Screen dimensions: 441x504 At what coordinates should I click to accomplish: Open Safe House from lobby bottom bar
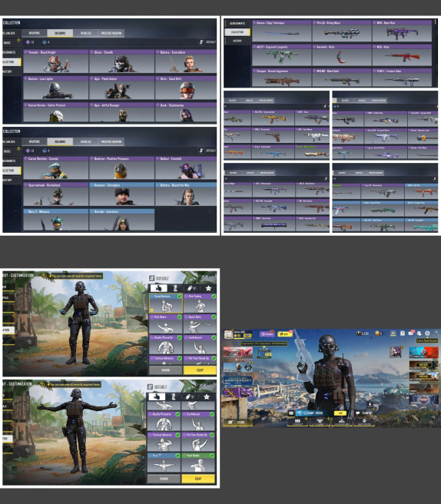pos(364,422)
